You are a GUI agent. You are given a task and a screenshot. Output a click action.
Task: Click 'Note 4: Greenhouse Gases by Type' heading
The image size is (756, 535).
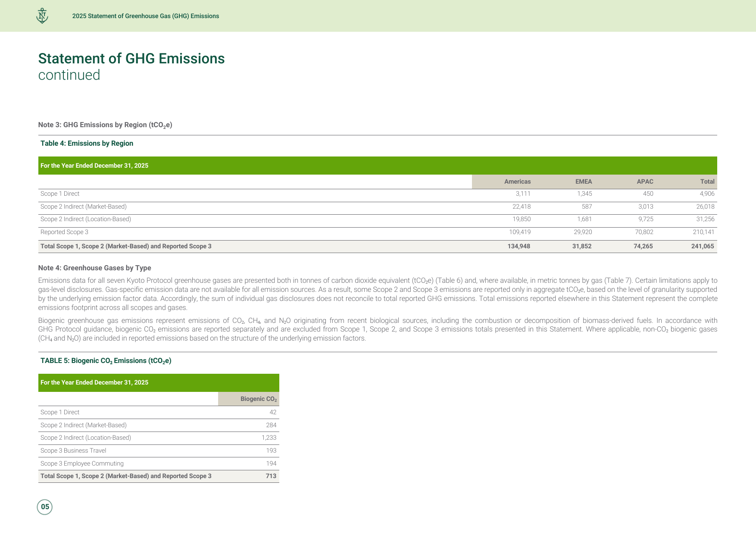(94, 268)
